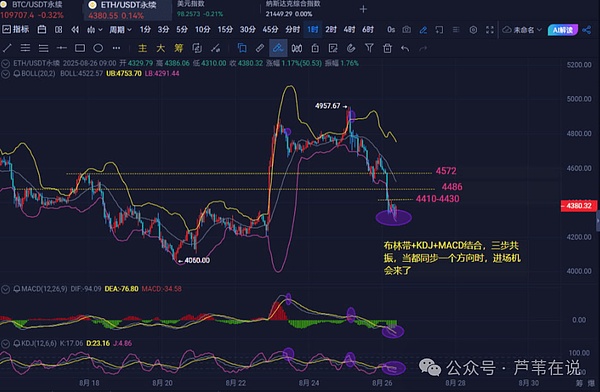Add a new symbol tab
The height and width of the screenshot is (392, 600).
(364, 9)
